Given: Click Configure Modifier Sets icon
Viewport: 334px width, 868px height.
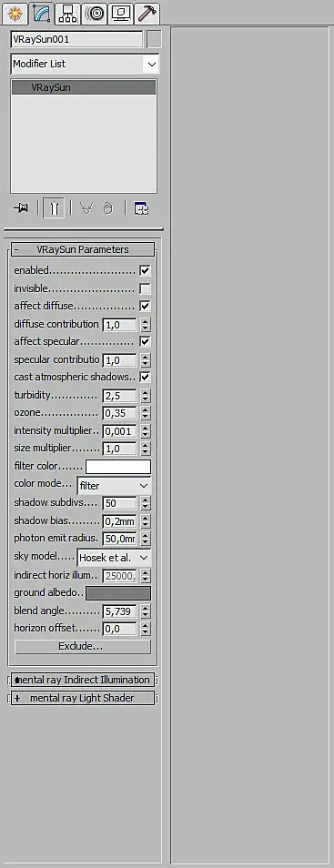Looking at the screenshot, I should (x=141, y=208).
